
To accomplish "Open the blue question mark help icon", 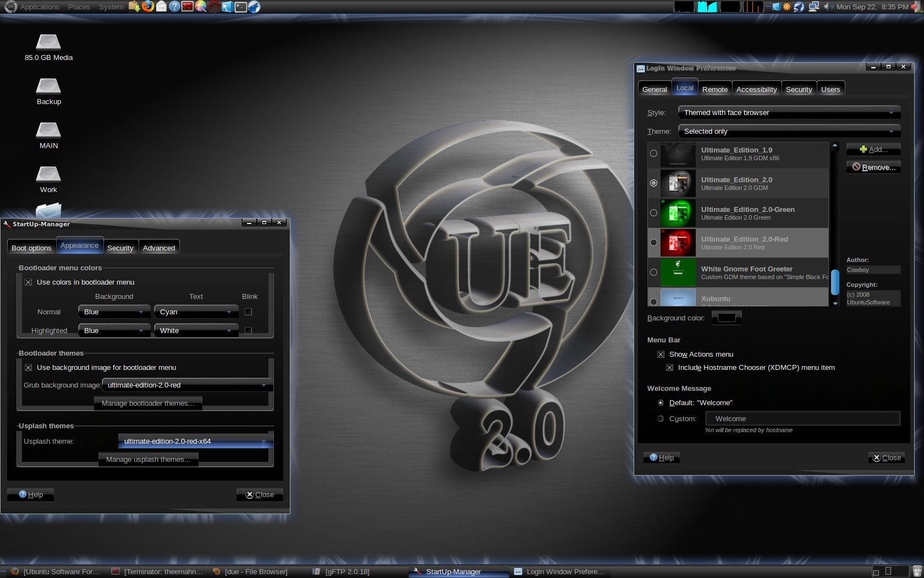I will 174,7.
